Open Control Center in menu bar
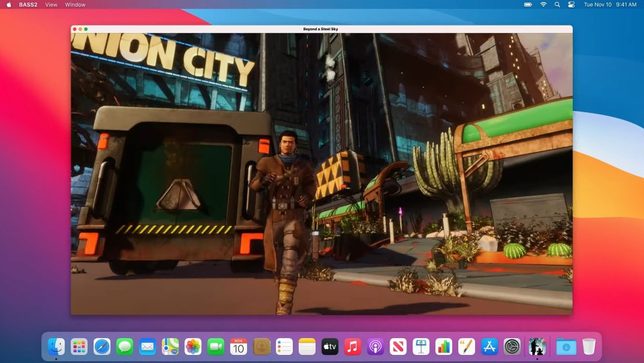Screen dimensions: 644x363 click(x=571, y=5)
